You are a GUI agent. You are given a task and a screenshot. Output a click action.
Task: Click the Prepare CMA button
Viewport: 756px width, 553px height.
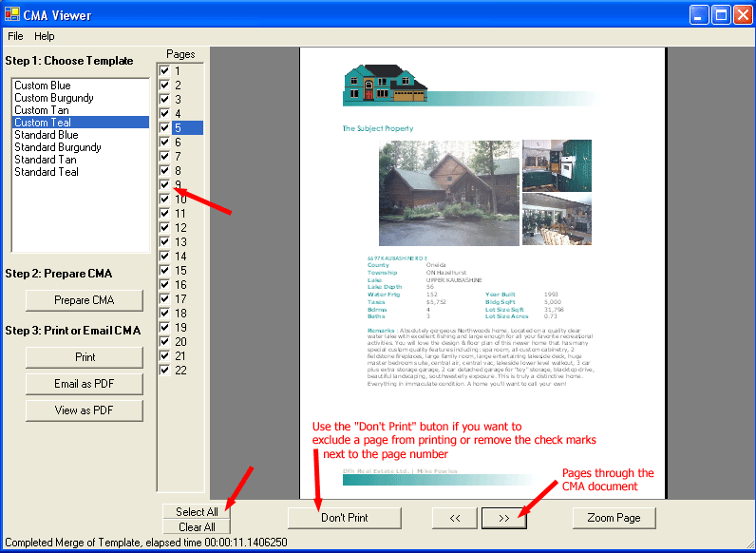(x=84, y=300)
